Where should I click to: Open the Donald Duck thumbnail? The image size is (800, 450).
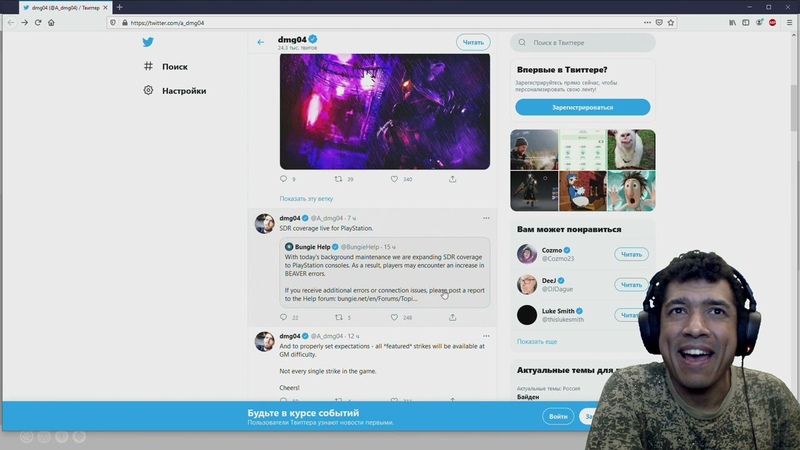(x=583, y=191)
